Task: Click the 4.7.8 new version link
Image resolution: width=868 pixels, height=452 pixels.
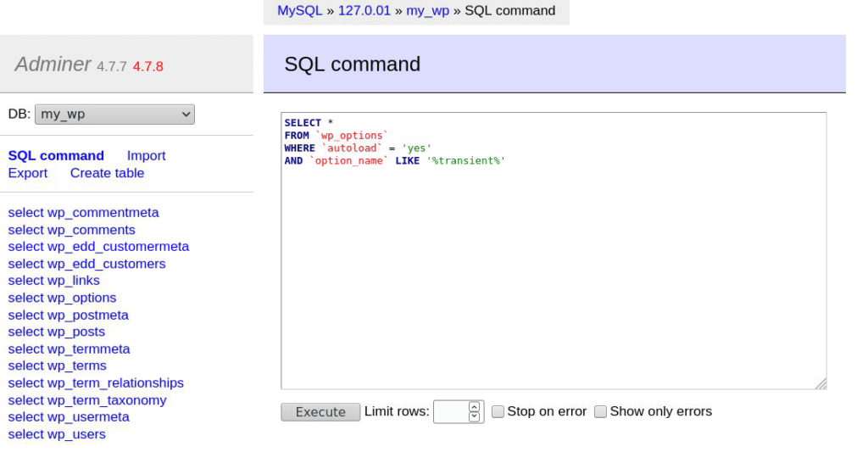Action: click(x=147, y=66)
